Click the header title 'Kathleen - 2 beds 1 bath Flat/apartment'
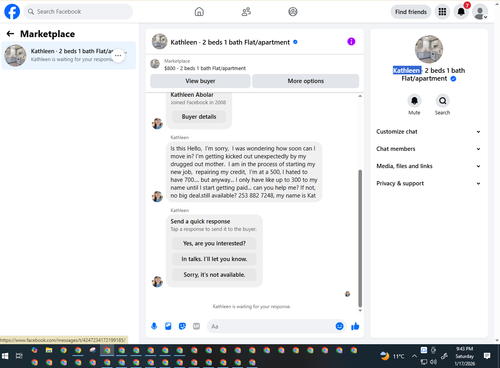This screenshot has height=368, width=500. pos(230,42)
